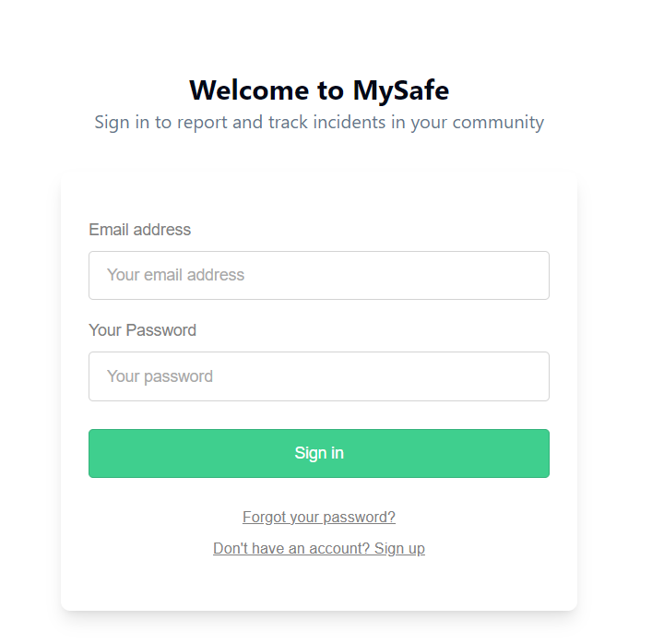
Task: Click the sign in subtitle text
Action: (x=318, y=122)
